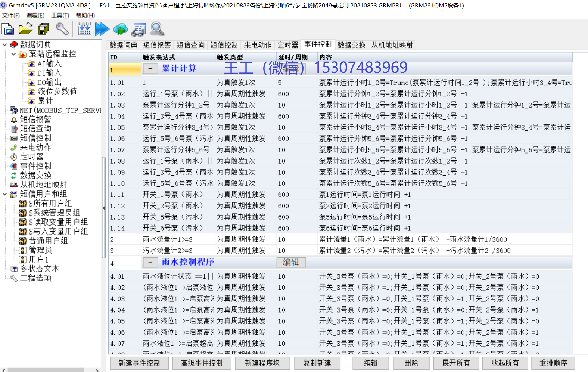Select 液位参数值 in the tree

click(x=57, y=92)
